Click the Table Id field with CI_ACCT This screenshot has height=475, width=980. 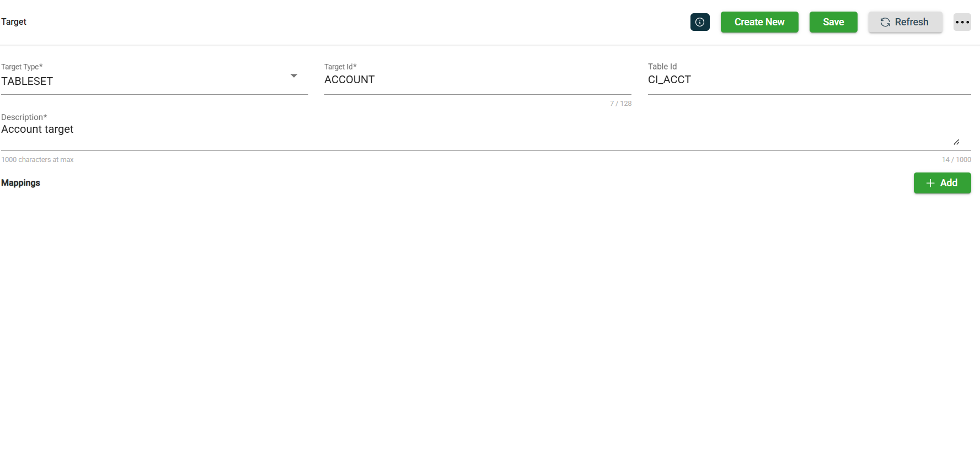click(808, 80)
